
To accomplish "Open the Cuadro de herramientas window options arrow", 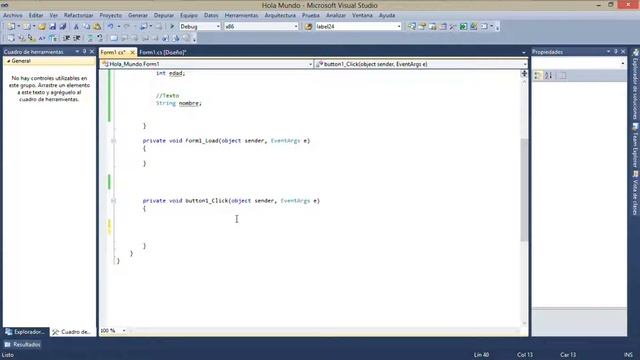I will pos(77,51).
